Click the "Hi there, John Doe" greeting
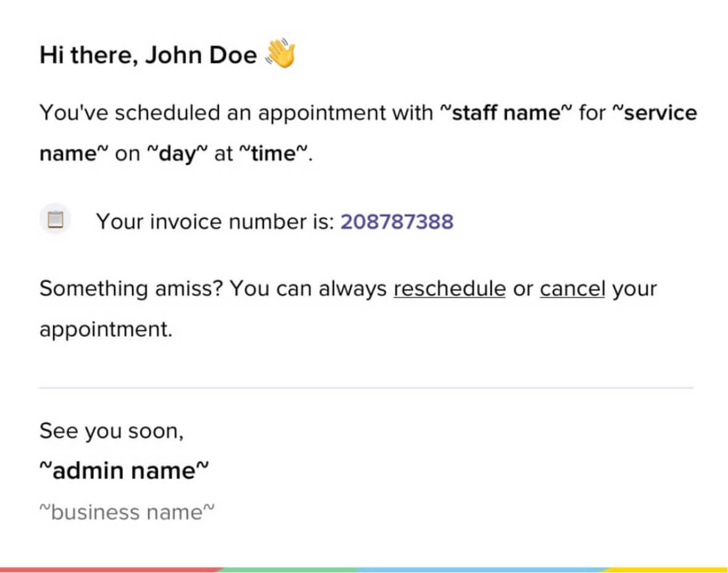The width and height of the screenshot is (728, 573). click(148, 56)
